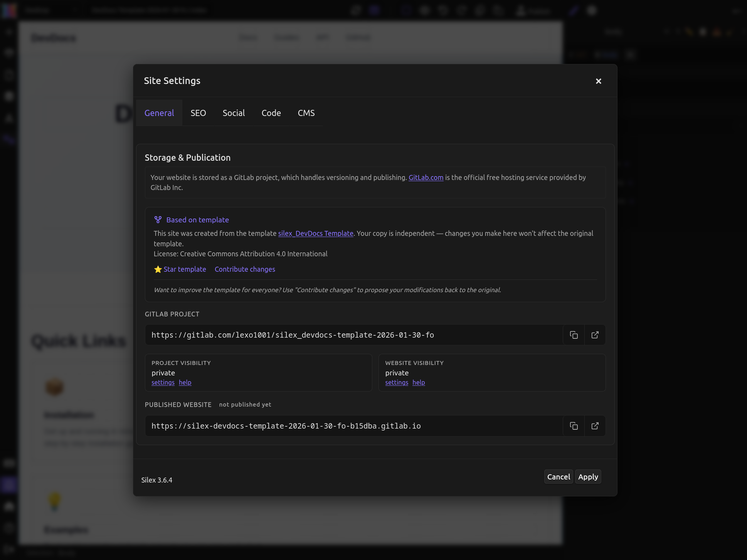Image resolution: width=747 pixels, height=560 pixels.
Task: Click the Contribute changes link
Action: click(x=245, y=269)
